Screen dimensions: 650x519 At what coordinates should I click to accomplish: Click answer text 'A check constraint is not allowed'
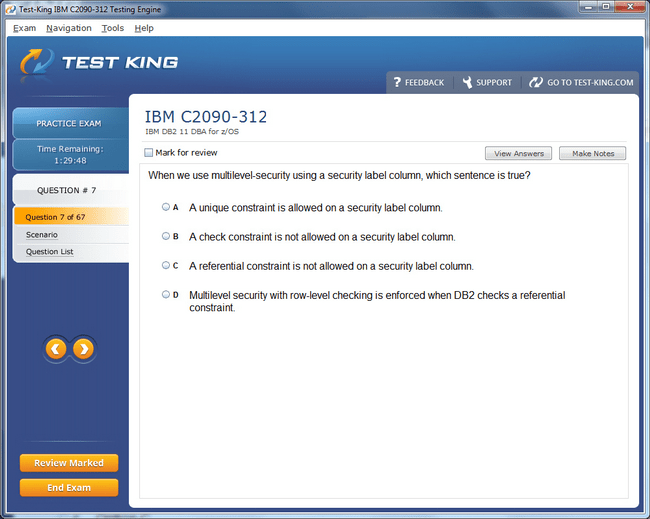[x=322, y=237]
